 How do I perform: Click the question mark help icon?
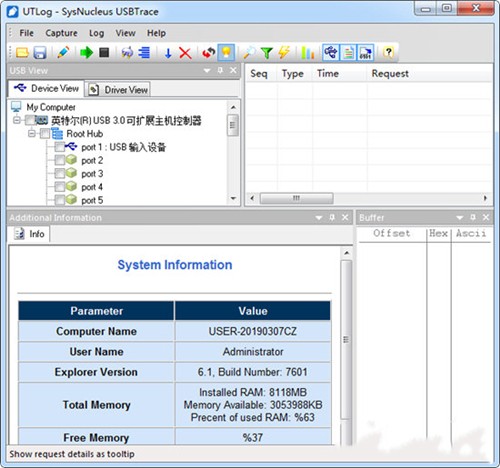tap(388, 52)
